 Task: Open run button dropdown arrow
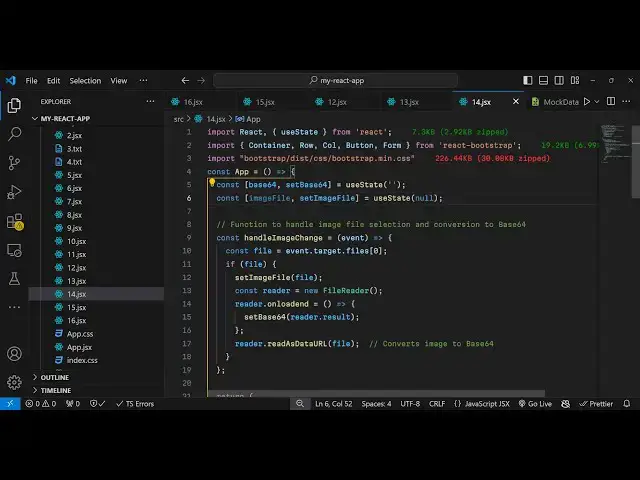[x=597, y=102]
